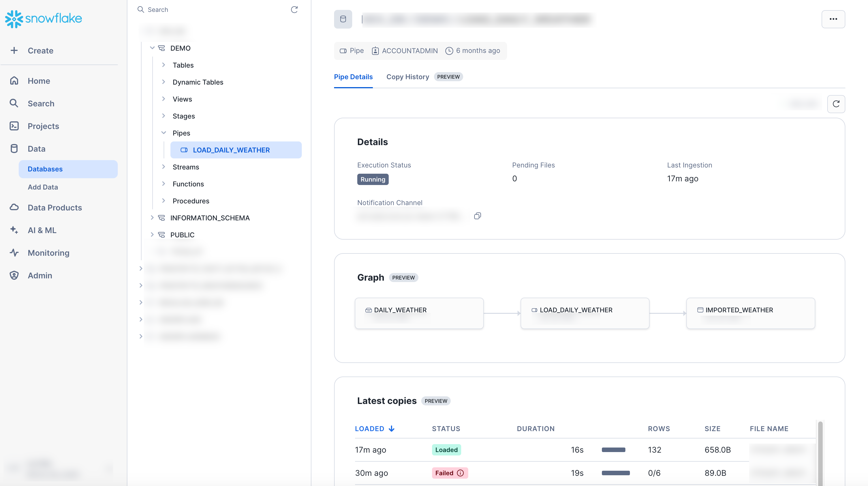Image resolution: width=868 pixels, height=486 pixels.
Task: Click stage icon in DAILY_WEATHER node
Action: click(369, 310)
